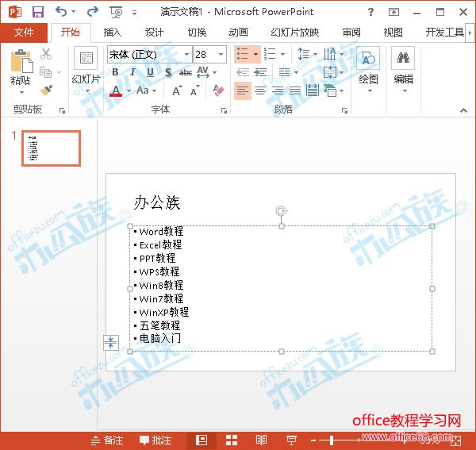Collapse the ribbon with the up arrow
The width and height of the screenshot is (476, 450).
point(463,110)
